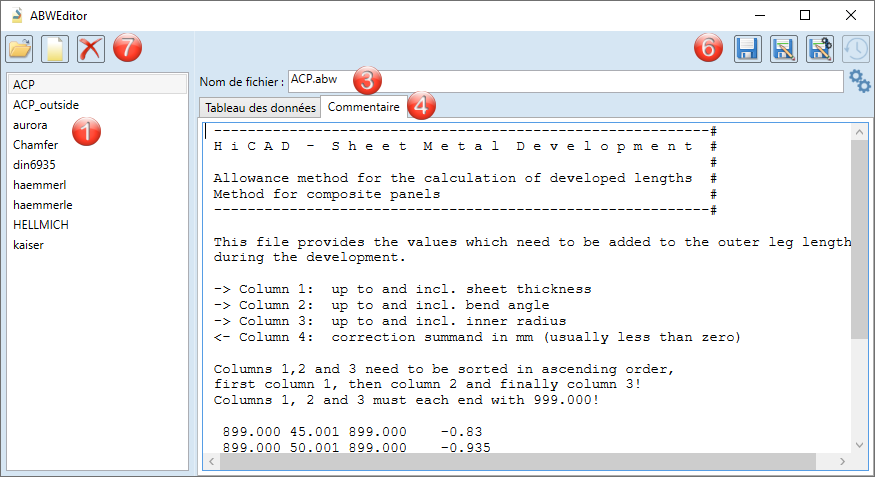This screenshot has width=875, height=477.
Task: Select HELLMICH in the file list
Action: click(98, 225)
